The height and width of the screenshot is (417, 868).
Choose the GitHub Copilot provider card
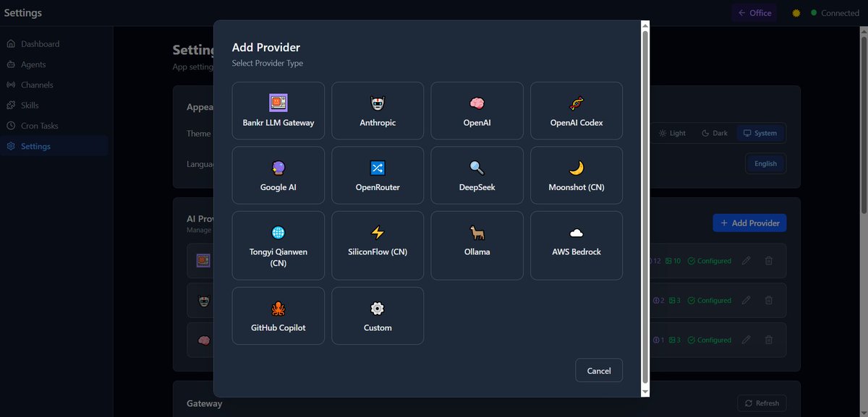(x=278, y=316)
